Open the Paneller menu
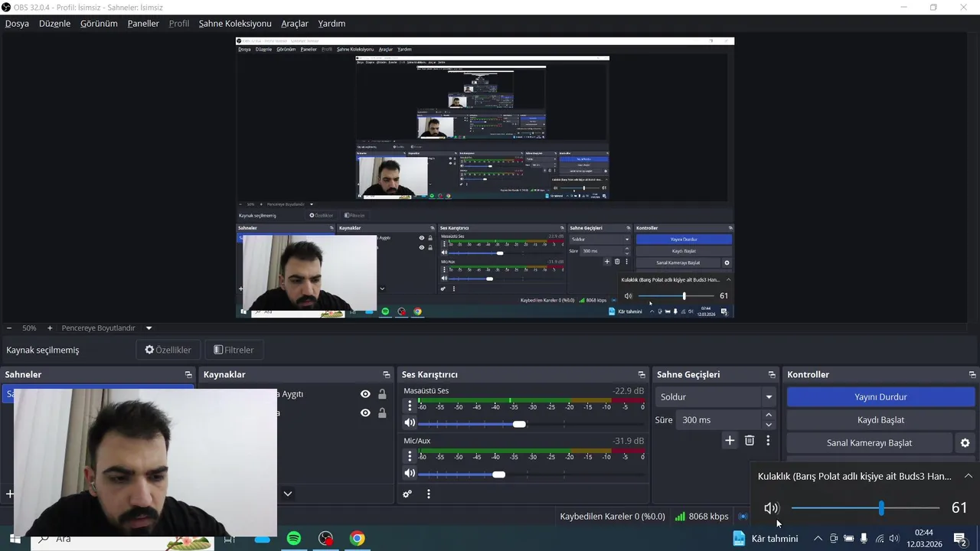This screenshot has width=980, height=551. 143,24
